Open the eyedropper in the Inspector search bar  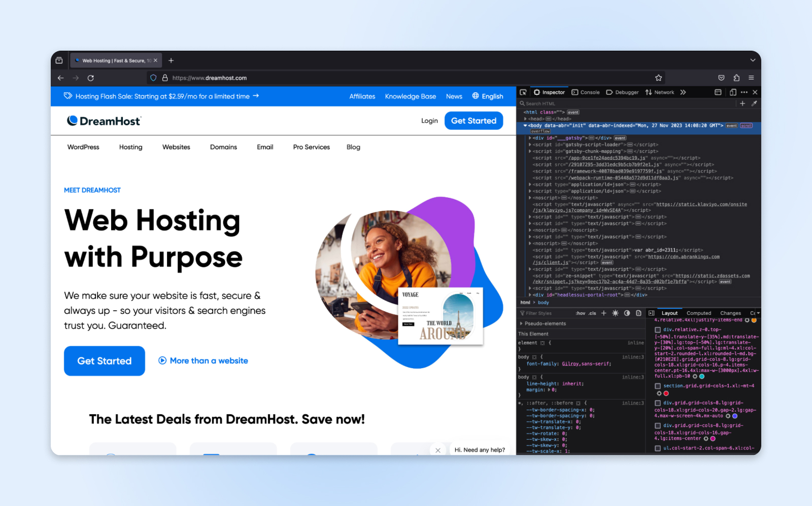point(755,103)
